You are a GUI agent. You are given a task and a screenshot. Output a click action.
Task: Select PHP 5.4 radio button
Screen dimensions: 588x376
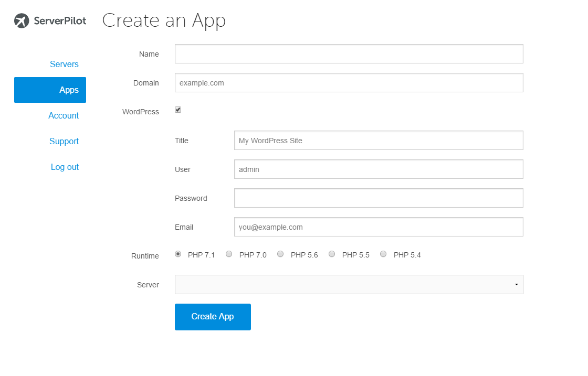point(383,254)
